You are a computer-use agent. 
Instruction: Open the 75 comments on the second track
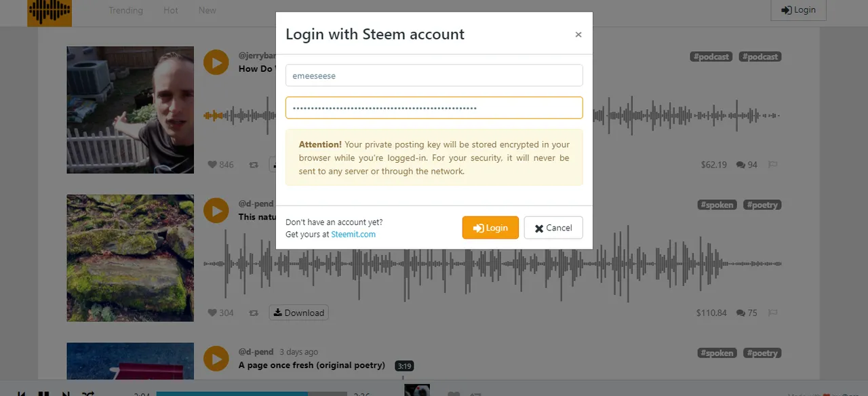pyautogui.click(x=747, y=313)
